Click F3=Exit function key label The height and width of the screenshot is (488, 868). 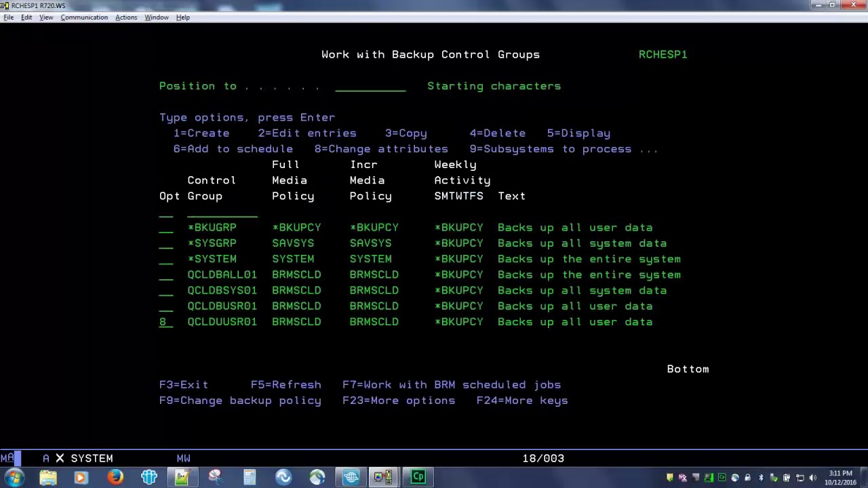tap(184, 385)
